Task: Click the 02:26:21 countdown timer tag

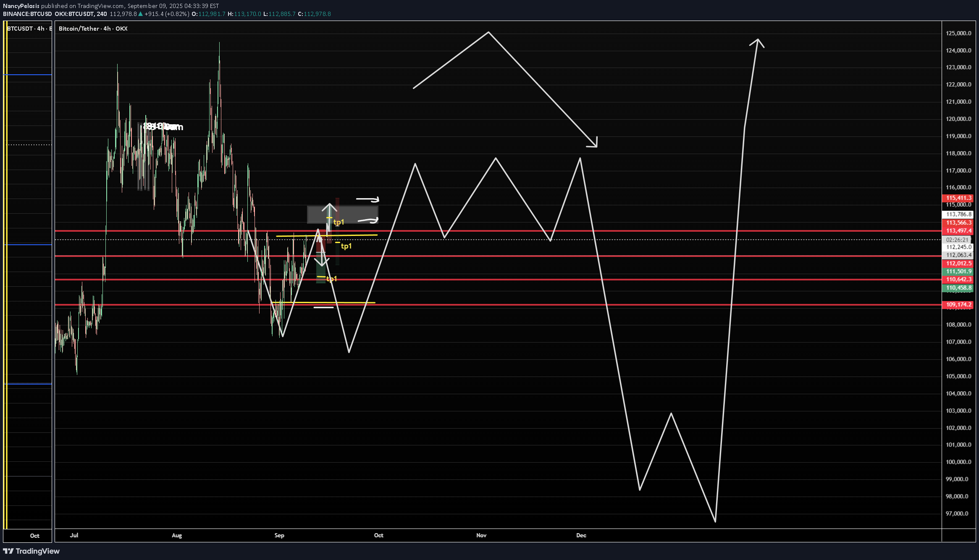Action: click(958, 240)
